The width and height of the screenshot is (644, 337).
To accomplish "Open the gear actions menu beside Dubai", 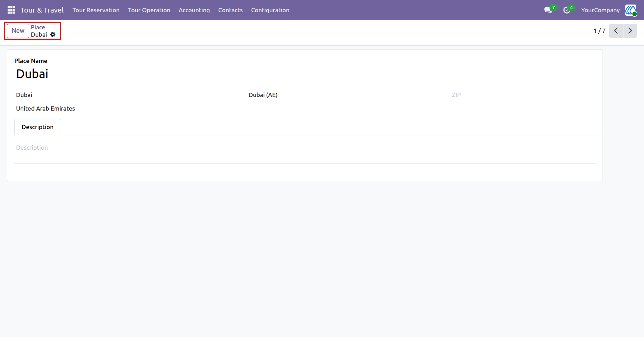I will (x=53, y=35).
